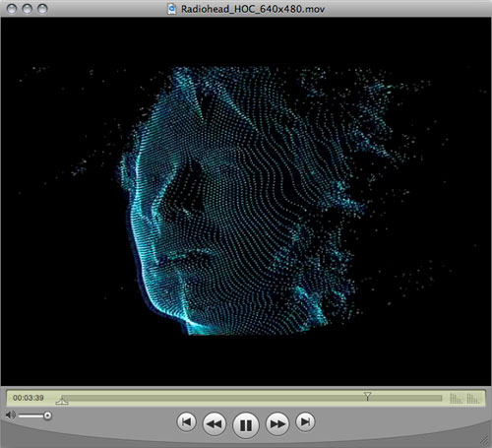Screen dimensions: 492x448
Task: Zoom the QuickTime player window
Action: tap(42, 9)
